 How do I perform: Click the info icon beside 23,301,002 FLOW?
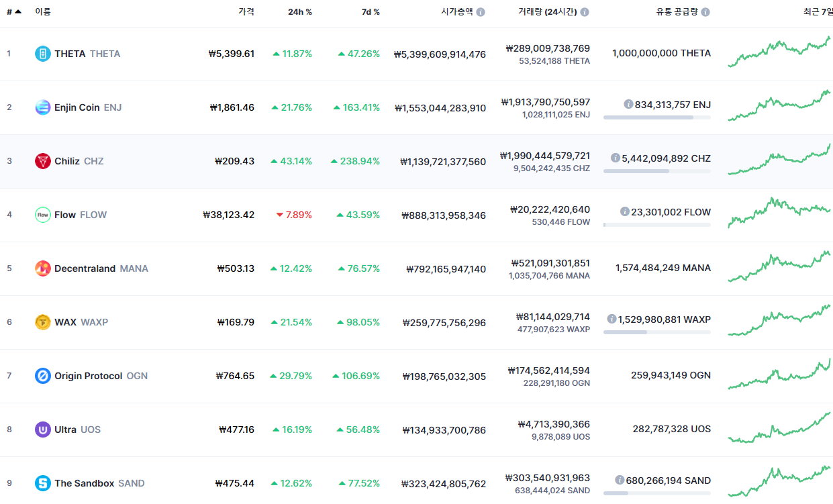625,211
